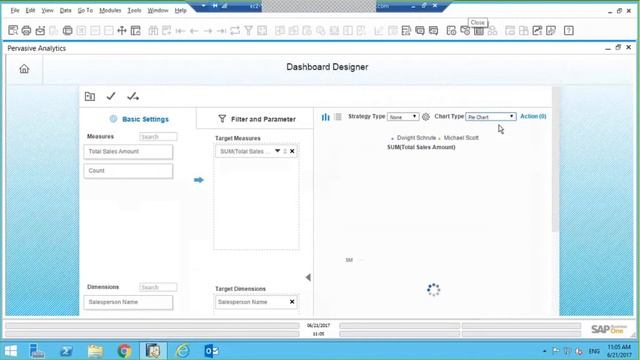The image size is (640, 360).
Task: Open File Explorer from the taskbar
Action: 96,351
